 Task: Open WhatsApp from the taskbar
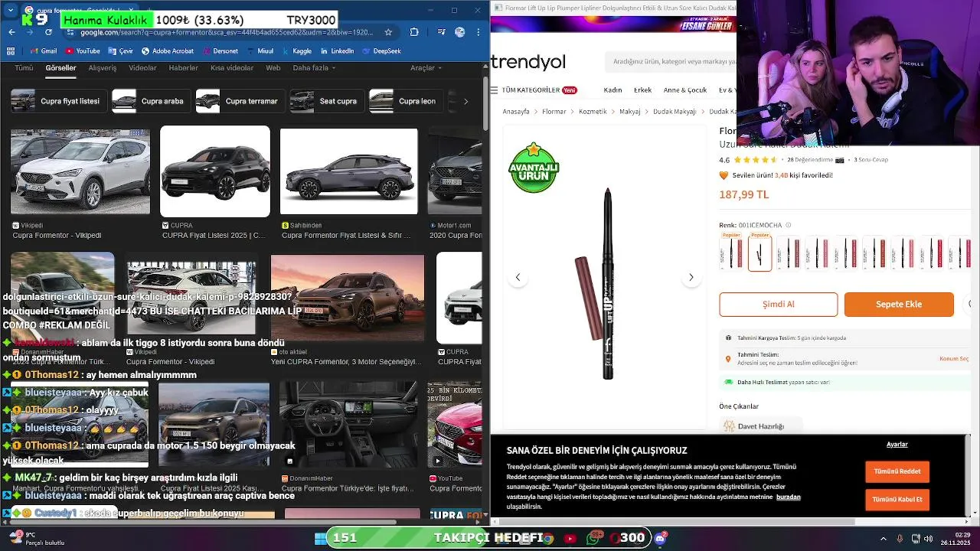(x=593, y=538)
